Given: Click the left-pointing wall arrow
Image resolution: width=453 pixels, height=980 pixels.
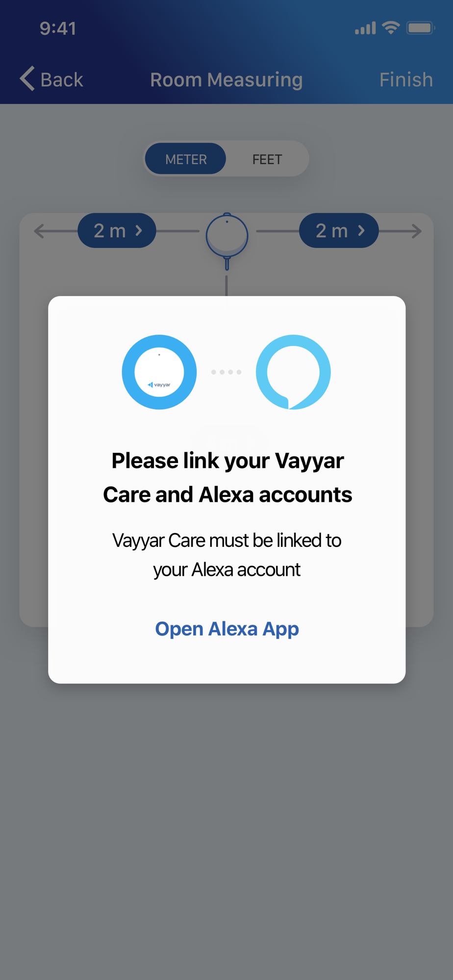Looking at the screenshot, I should click(x=39, y=231).
